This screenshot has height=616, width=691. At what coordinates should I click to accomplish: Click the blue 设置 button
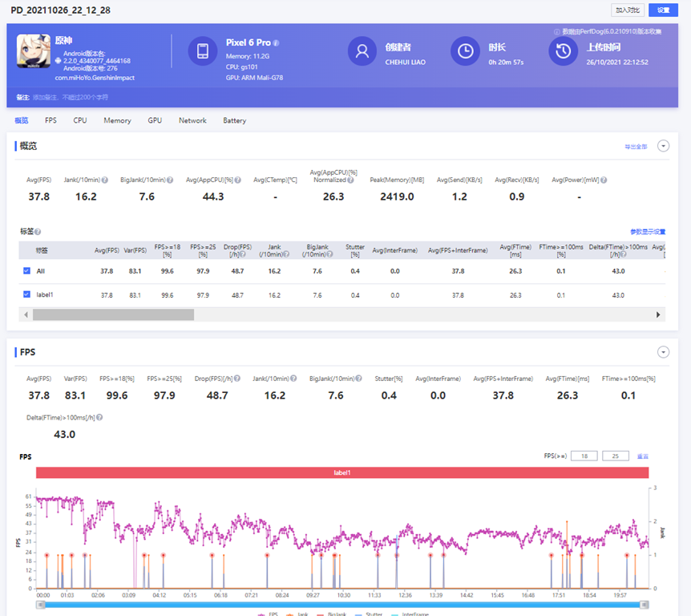point(663,10)
